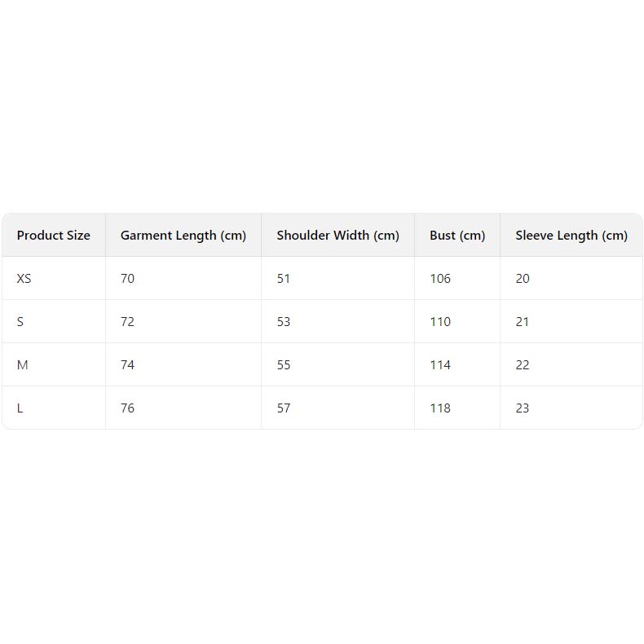Click bust value 118

[440, 408]
